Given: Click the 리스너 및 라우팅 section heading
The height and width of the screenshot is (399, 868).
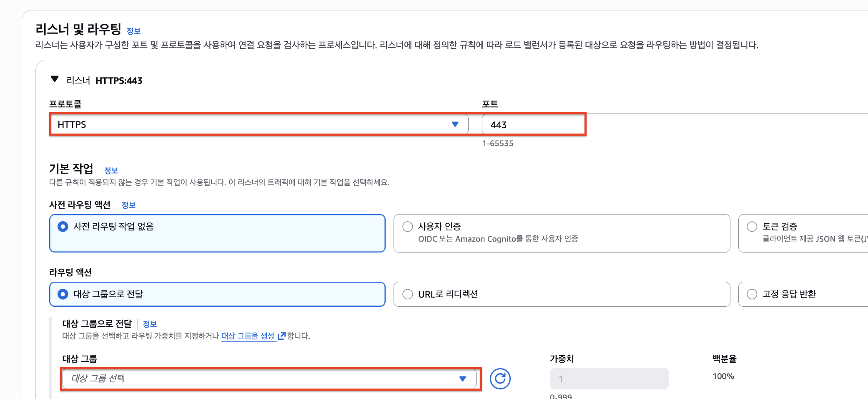Looking at the screenshot, I should (x=78, y=29).
